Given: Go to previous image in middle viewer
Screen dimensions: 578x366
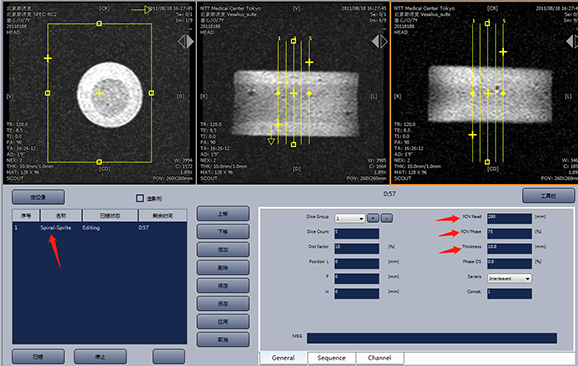Looking at the screenshot, I should pos(375,41).
